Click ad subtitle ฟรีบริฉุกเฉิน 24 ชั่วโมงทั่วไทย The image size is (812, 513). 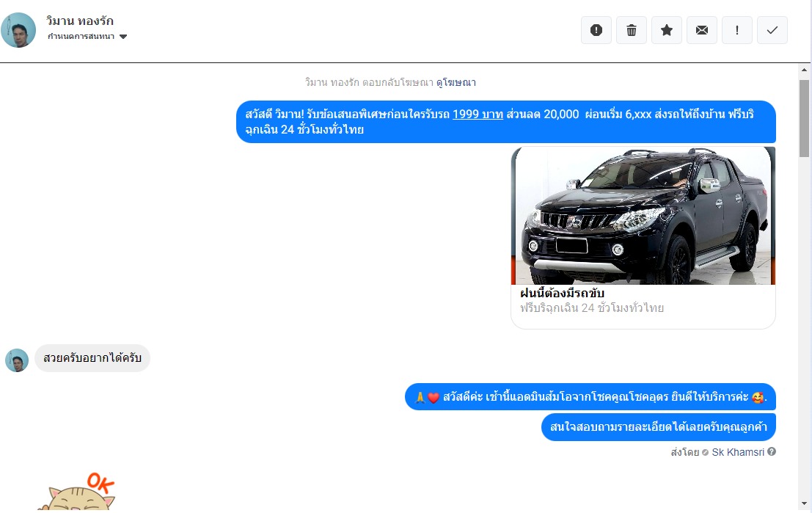click(592, 308)
